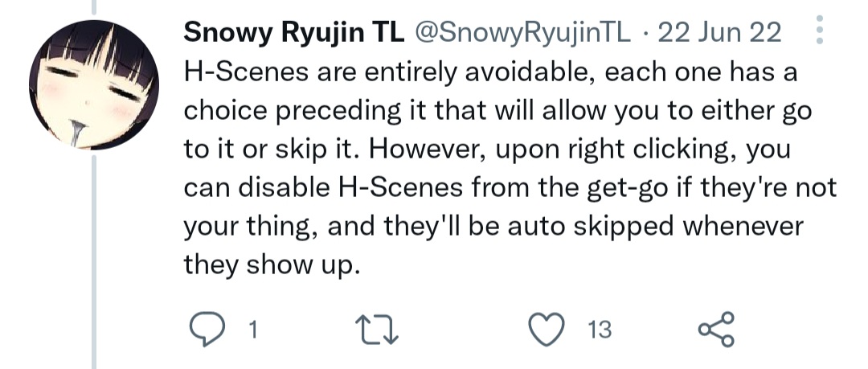Click the like count "13"
The image size is (868, 369).
pyautogui.click(x=599, y=329)
